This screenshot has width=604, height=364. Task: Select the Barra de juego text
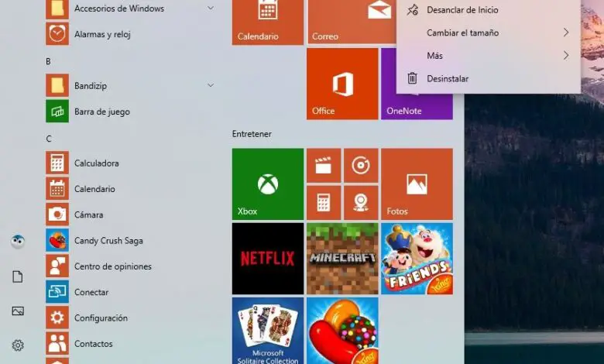pos(102,112)
